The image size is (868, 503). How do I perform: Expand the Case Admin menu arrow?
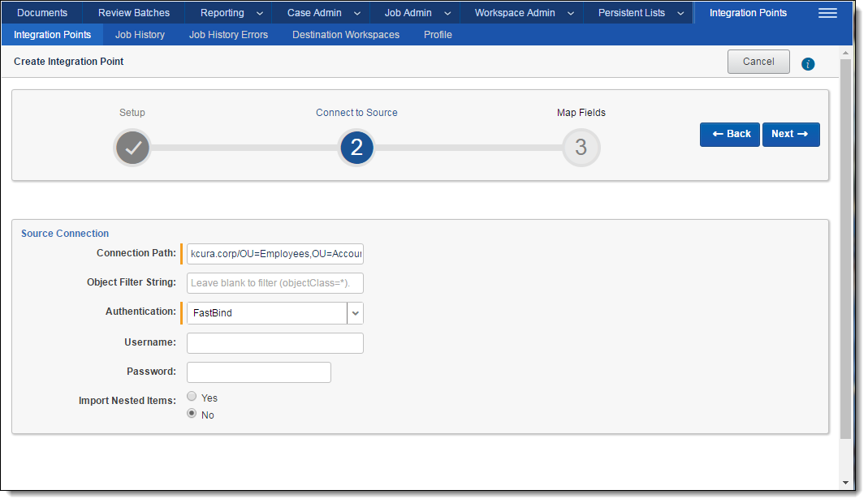click(x=356, y=14)
